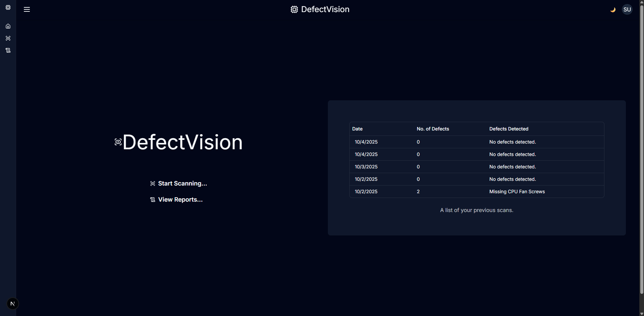This screenshot has height=316, width=644.
Task: Open the SU user avatar
Action: pos(627,9)
